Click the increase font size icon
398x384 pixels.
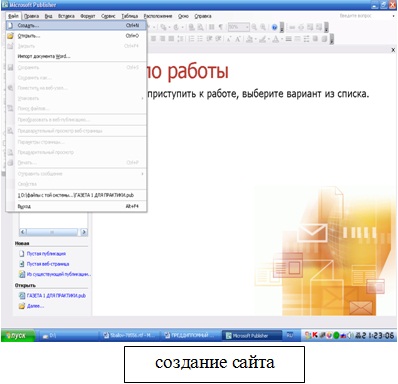click(238, 39)
